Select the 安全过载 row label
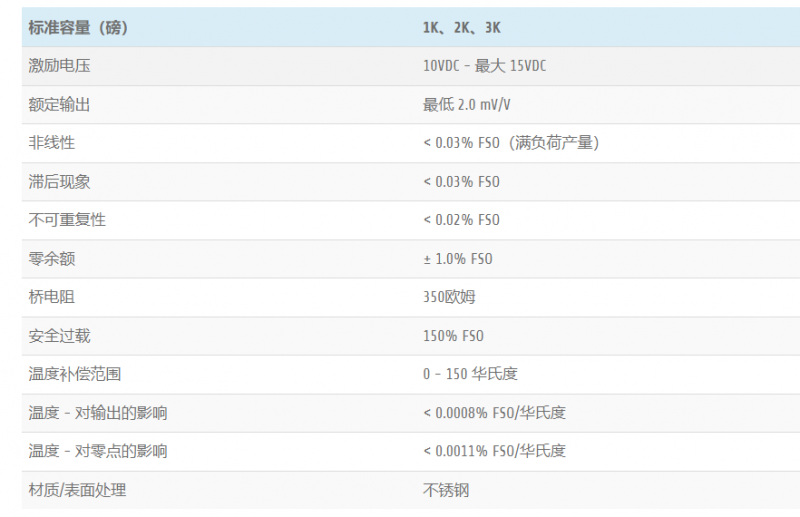This screenshot has height=517, width=800. click(60, 336)
